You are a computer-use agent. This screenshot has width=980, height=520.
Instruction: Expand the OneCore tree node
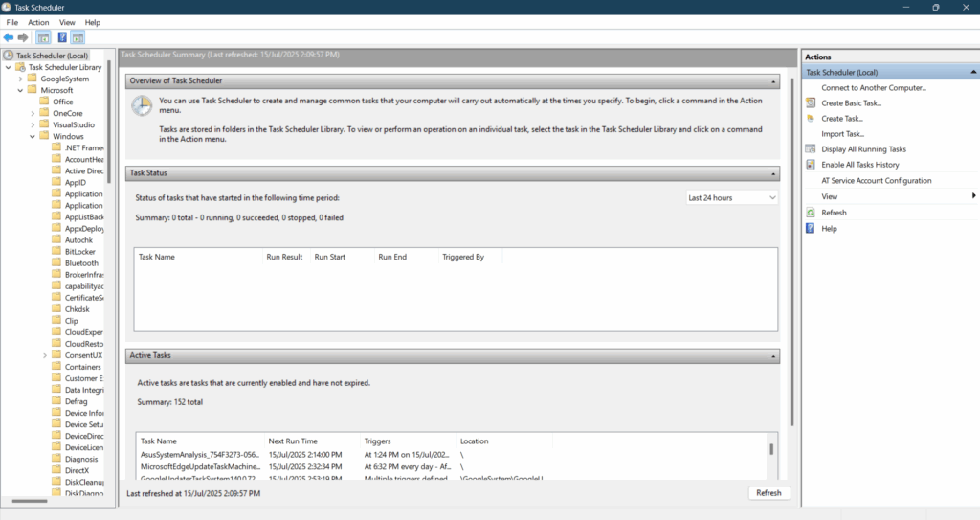click(33, 113)
